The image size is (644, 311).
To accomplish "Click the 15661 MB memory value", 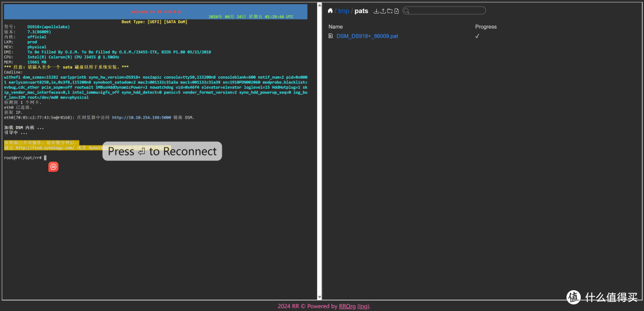I will [x=37, y=62].
